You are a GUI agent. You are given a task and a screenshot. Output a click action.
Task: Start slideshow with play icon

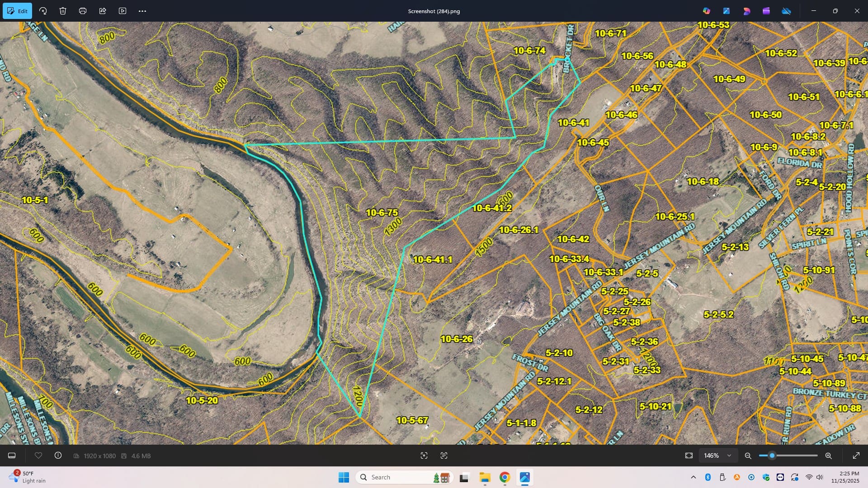pyautogui.click(x=123, y=11)
